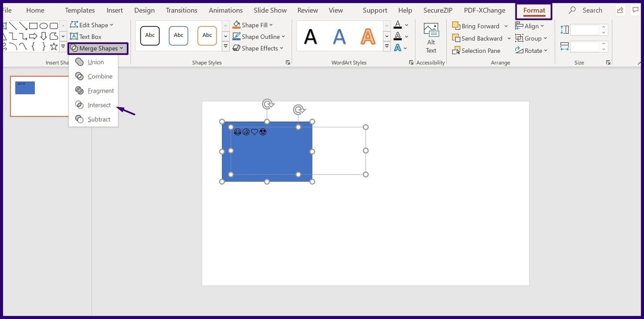Select the right brace shape
Screen dimensions: 644x319
(x=43, y=46)
